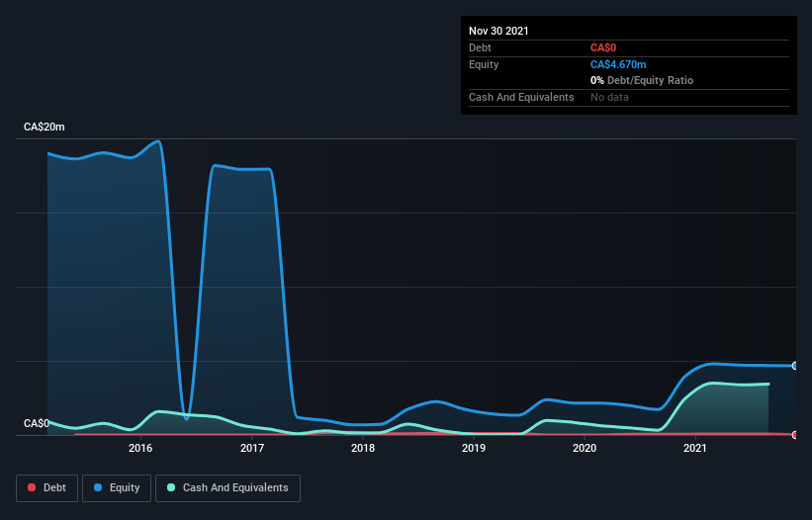Toggle the Equity legend button
The width and height of the screenshot is (812, 520).
pos(117,488)
